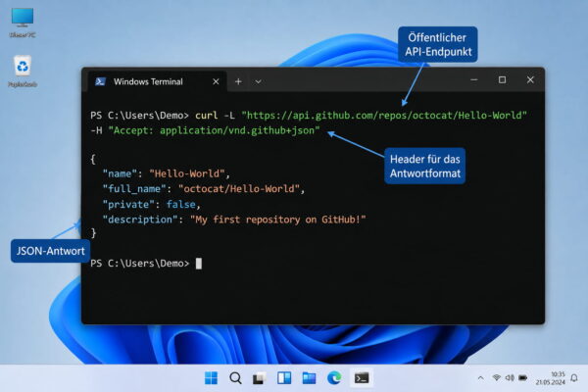The width and height of the screenshot is (588, 392).
Task: Open Task View in taskbar
Action: pyautogui.click(x=260, y=378)
